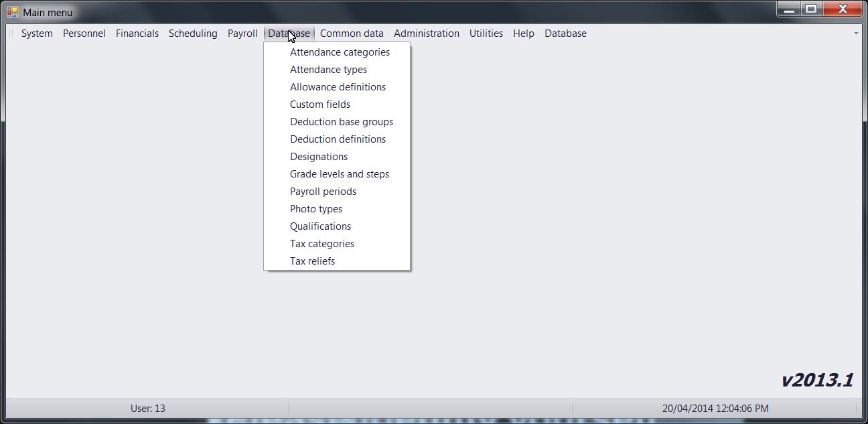
Task: Choose the Designations menu entry
Action: (319, 157)
